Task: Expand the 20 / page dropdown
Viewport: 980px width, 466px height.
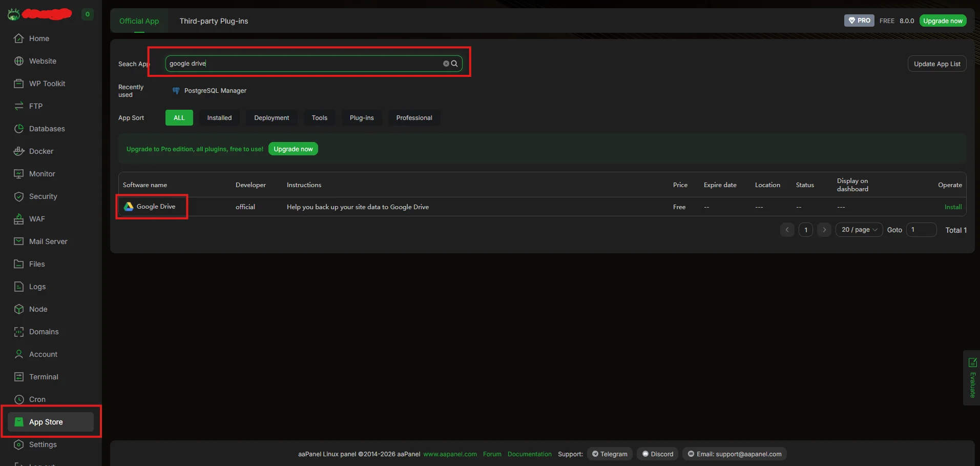Action: coord(859,230)
